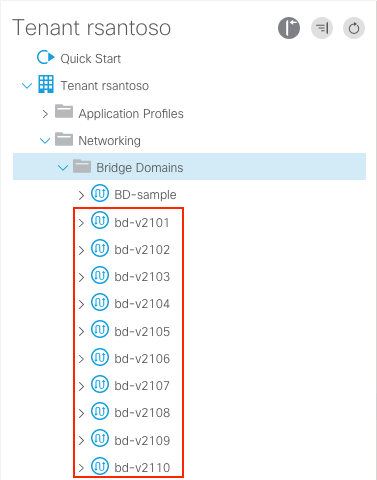
Task: Expand the bd-v2110 chevron
Action: tap(81, 468)
